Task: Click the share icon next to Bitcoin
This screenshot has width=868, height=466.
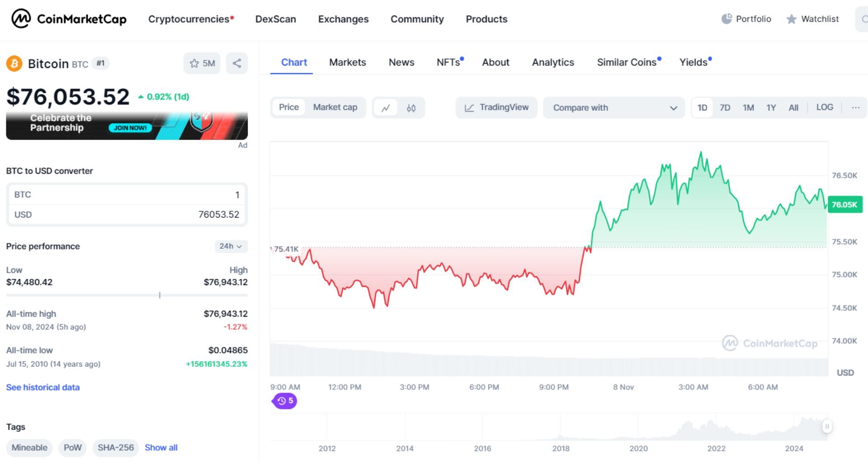Action: [236, 63]
